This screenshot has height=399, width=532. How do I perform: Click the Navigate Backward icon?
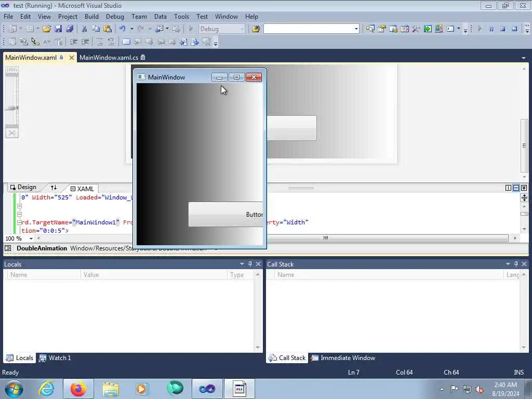click(x=159, y=29)
